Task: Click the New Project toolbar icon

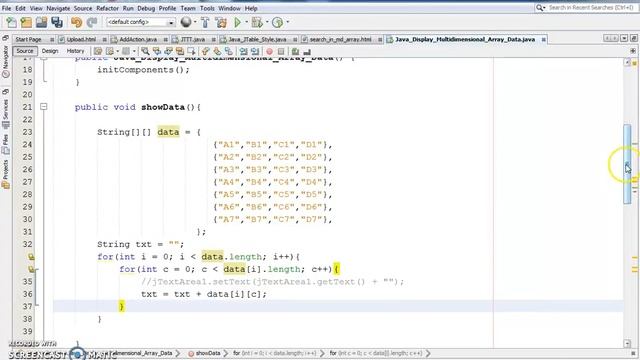Action: pos(26,22)
